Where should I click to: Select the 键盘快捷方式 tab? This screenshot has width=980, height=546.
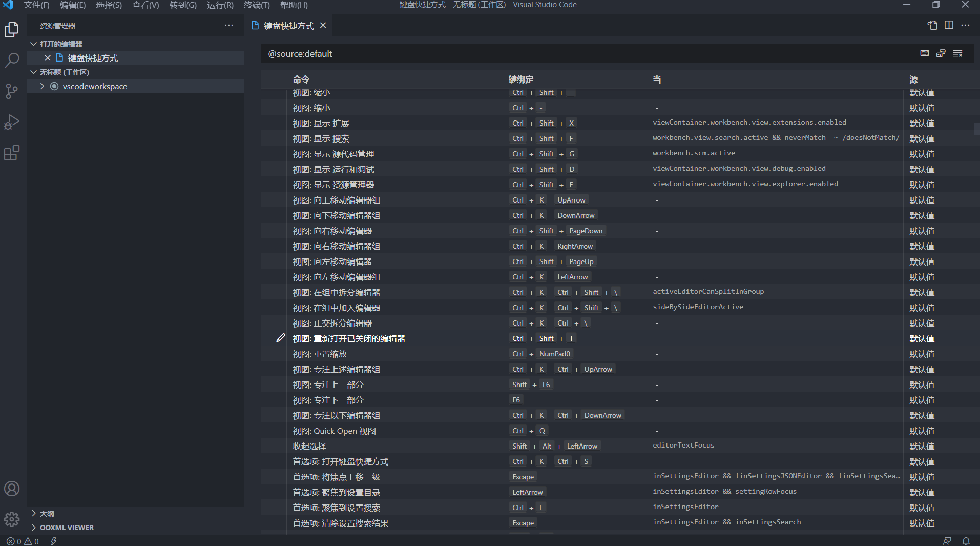pos(288,26)
